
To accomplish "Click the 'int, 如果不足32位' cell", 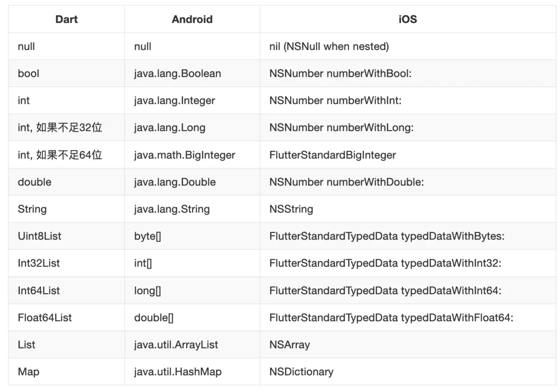I will tap(66, 128).
